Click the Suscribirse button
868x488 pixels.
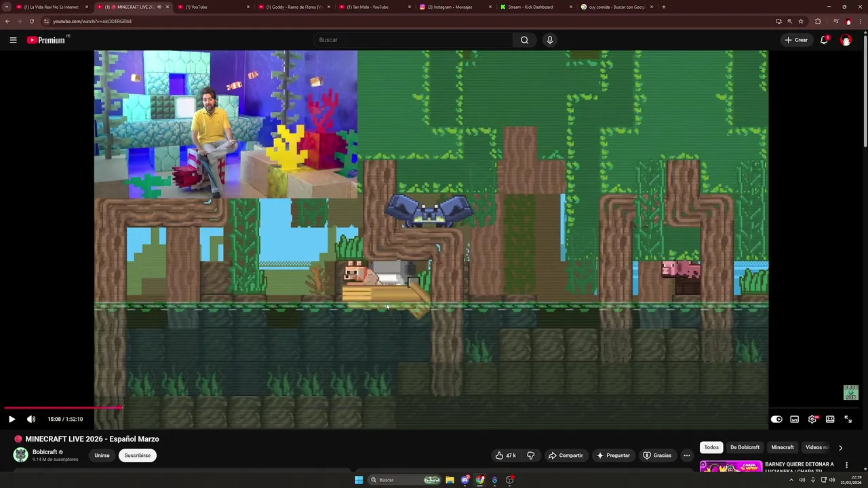click(x=137, y=455)
